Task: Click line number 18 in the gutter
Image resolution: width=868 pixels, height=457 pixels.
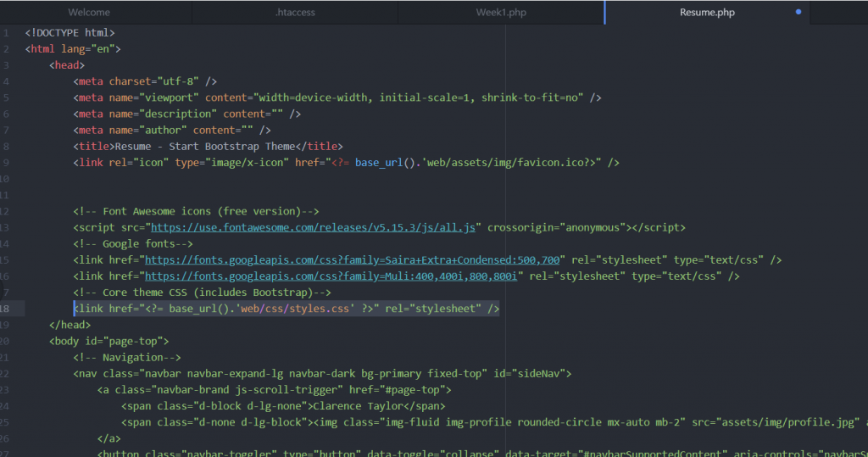Action: click(x=5, y=309)
